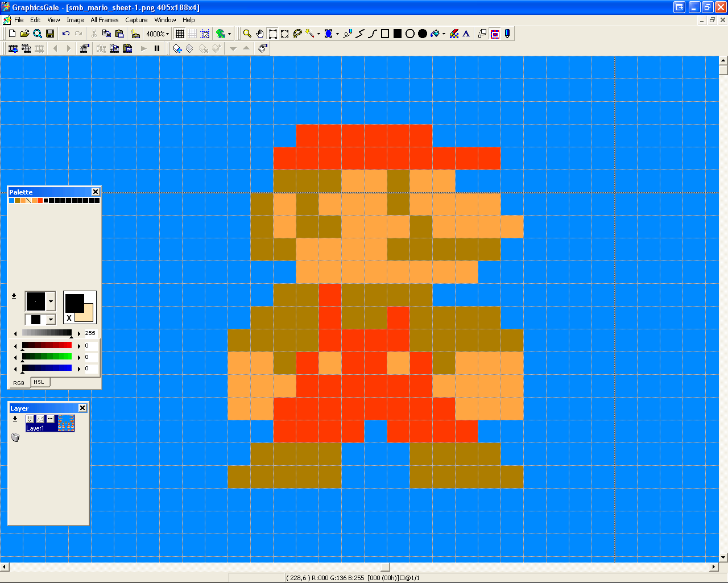Open the All Frames menu
728x583 pixels.
pyautogui.click(x=105, y=20)
